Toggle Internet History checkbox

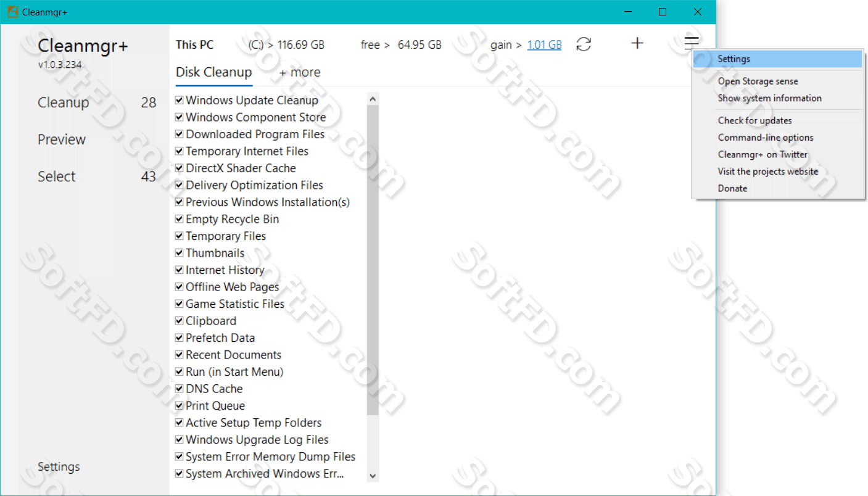point(180,270)
